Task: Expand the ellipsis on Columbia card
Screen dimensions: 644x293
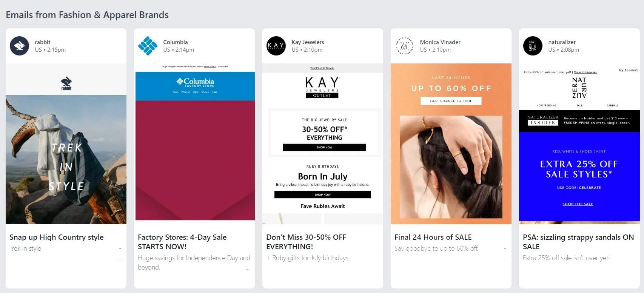Action: pos(248,269)
